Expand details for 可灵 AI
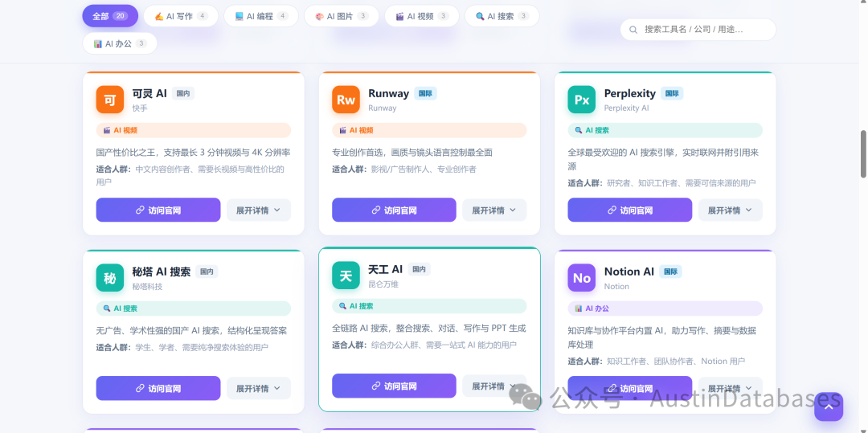The image size is (868, 433). [259, 210]
